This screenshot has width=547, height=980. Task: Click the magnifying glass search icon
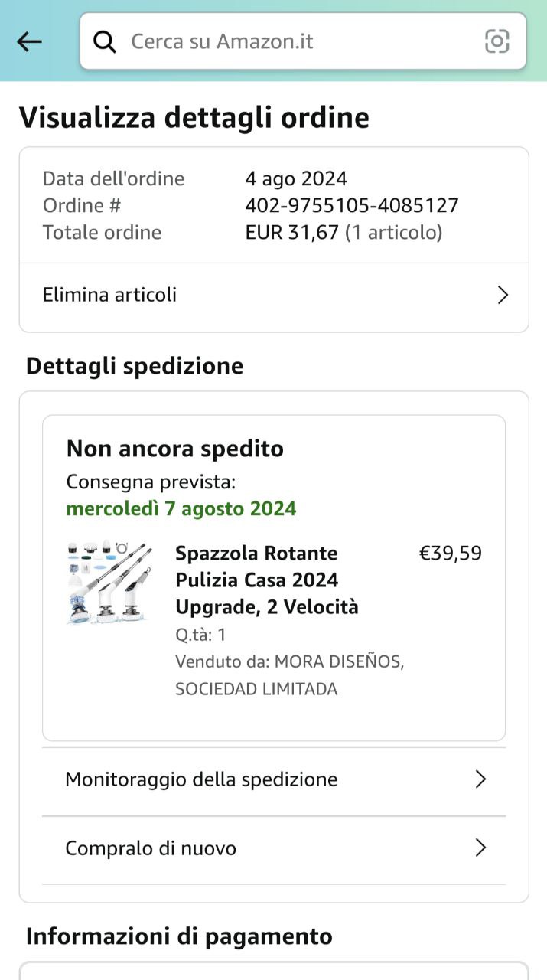click(105, 41)
